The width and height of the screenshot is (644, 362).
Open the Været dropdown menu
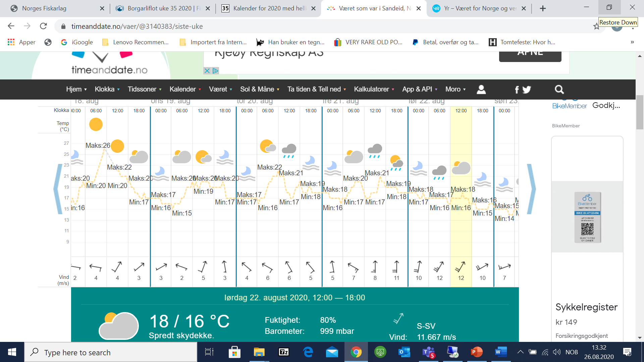pyautogui.click(x=220, y=89)
